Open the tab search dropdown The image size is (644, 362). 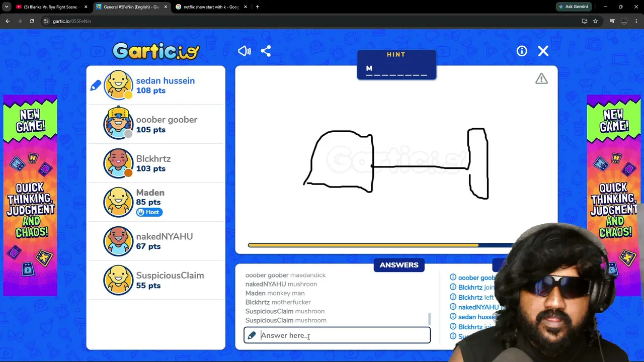(x=7, y=7)
